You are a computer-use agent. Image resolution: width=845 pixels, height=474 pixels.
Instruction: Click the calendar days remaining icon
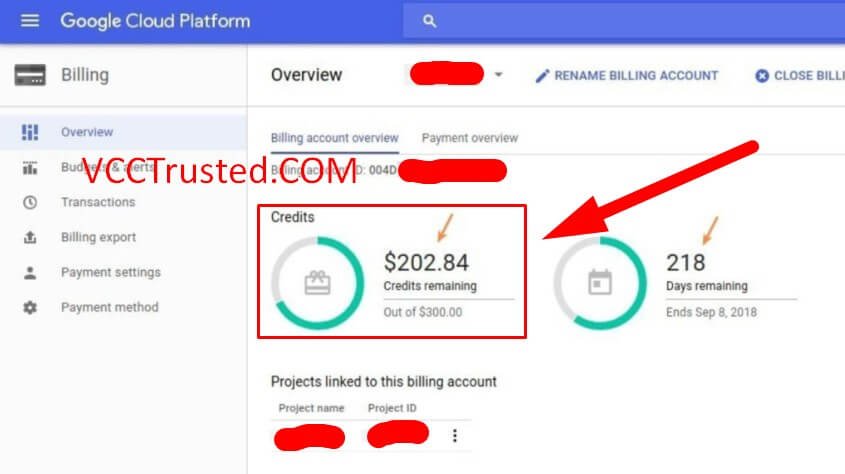point(600,282)
